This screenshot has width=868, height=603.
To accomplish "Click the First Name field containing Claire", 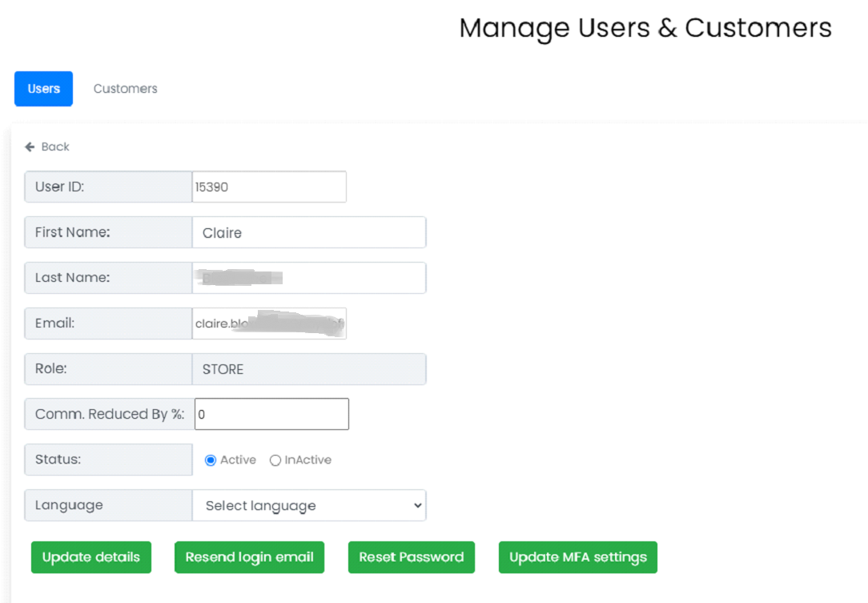I will (308, 233).
